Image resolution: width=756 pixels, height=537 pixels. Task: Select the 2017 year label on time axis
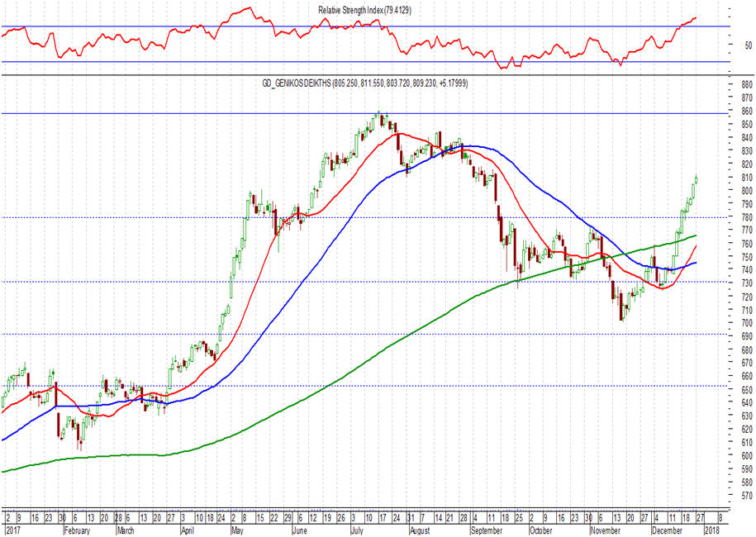[x=12, y=530]
